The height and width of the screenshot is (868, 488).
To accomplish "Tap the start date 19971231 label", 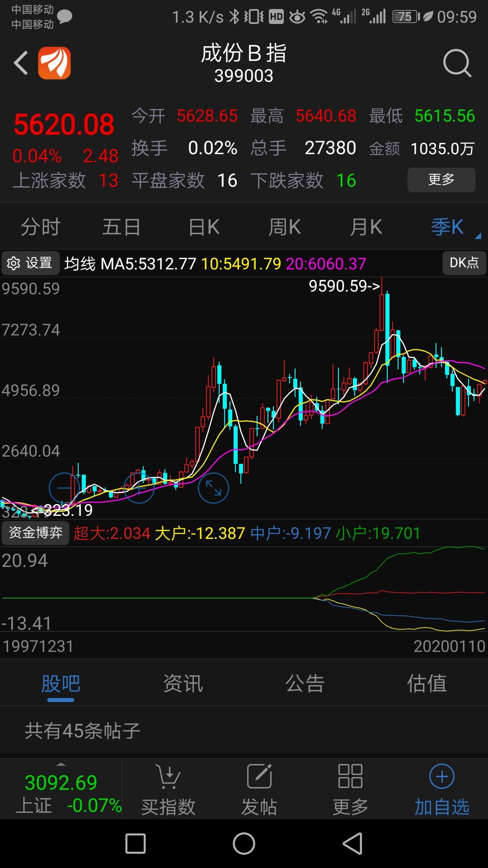I will 38,646.
